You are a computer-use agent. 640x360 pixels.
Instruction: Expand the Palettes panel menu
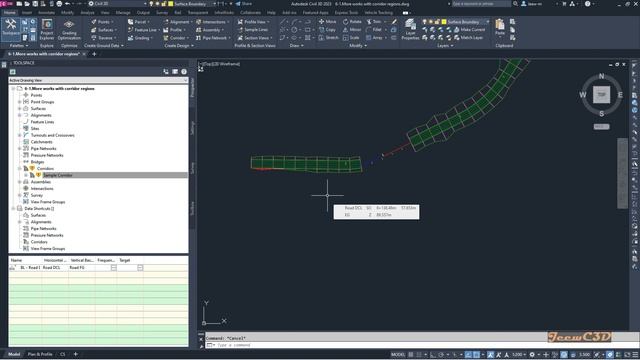pyautogui.click(x=19, y=46)
